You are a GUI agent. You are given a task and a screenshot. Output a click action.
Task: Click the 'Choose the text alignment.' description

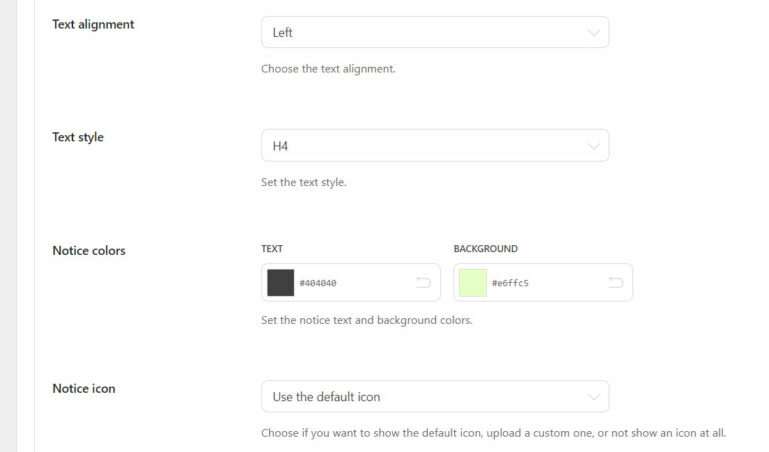[x=328, y=69]
